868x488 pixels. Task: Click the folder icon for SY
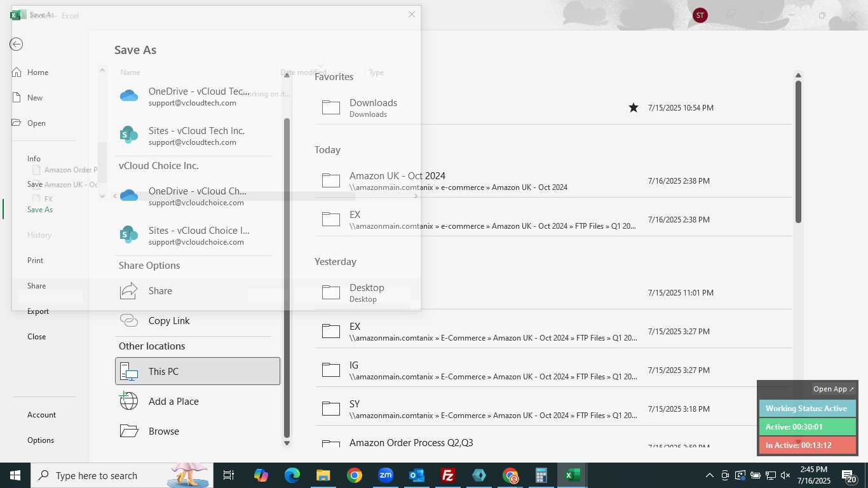click(331, 409)
